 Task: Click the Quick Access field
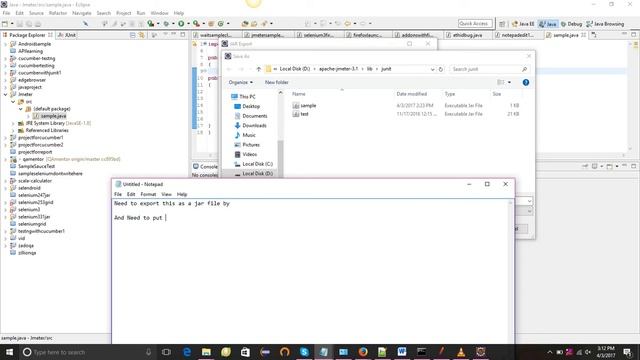(x=475, y=24)
